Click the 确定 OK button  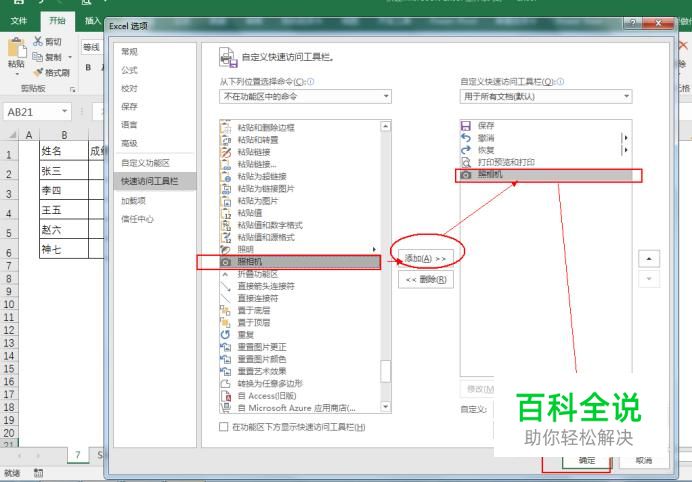tap(587, 461)
